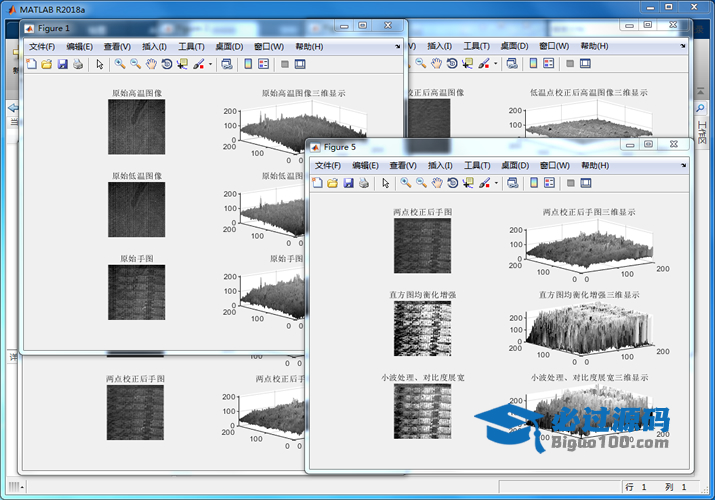Click Insert Colorbar button in Figure 5

click(x=533, y=183)
